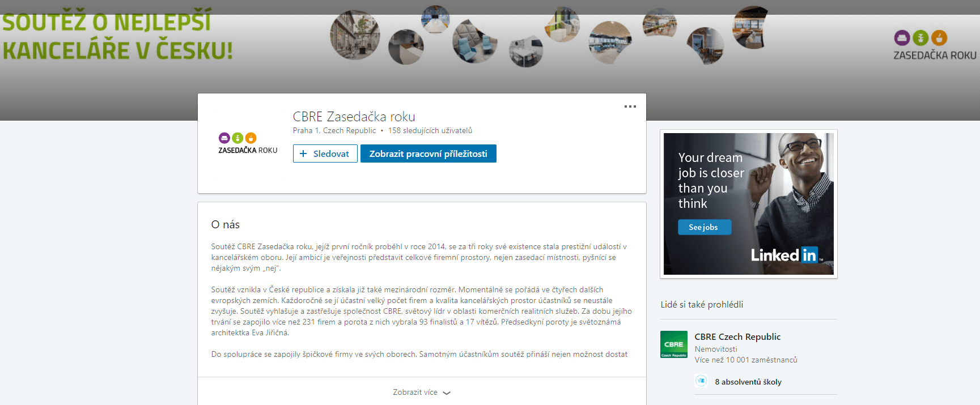Viewport: 980px width, 405px height.
Task: Follow the company with Sledovat button
Action: point(325,154)
